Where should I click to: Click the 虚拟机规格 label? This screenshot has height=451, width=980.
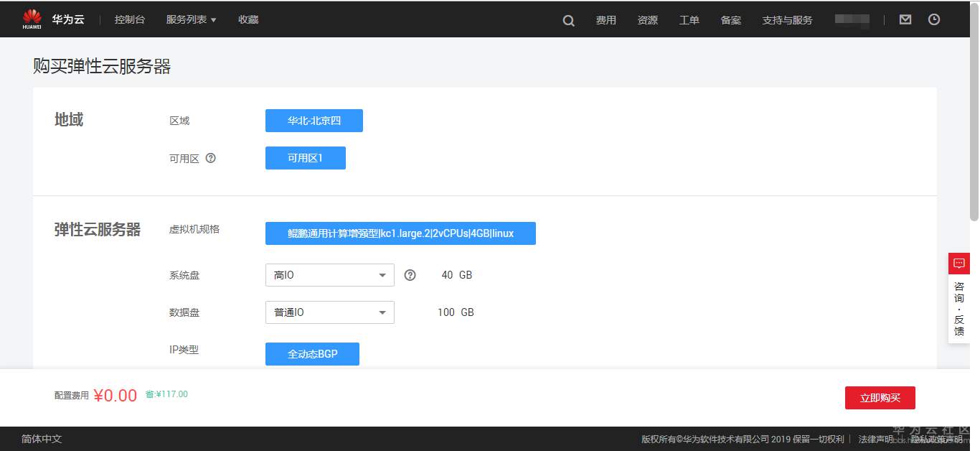(194, 229)
